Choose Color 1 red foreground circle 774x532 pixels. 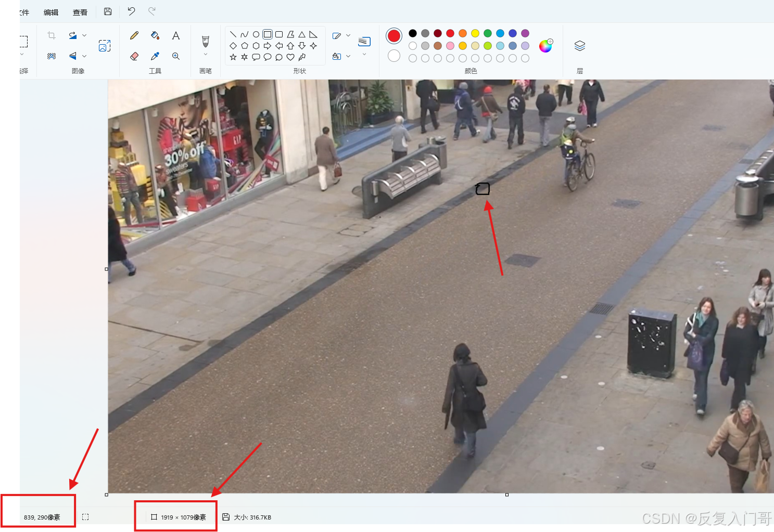tap(394, 36)
